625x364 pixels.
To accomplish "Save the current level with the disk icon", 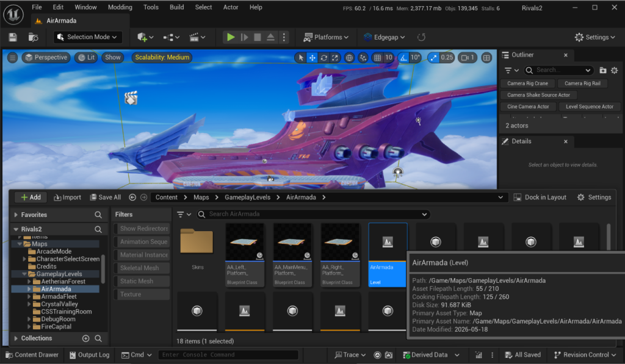I will pyautogui.click(x=13, y=37).
